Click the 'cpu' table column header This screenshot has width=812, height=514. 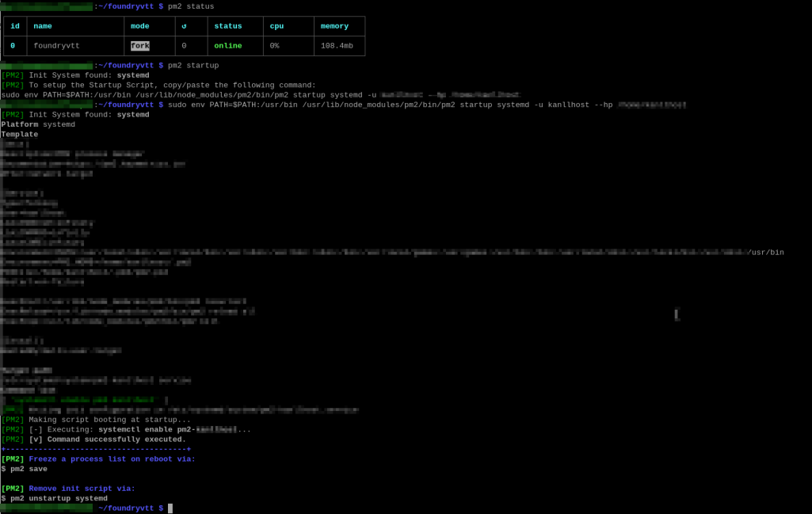point(276,26)
